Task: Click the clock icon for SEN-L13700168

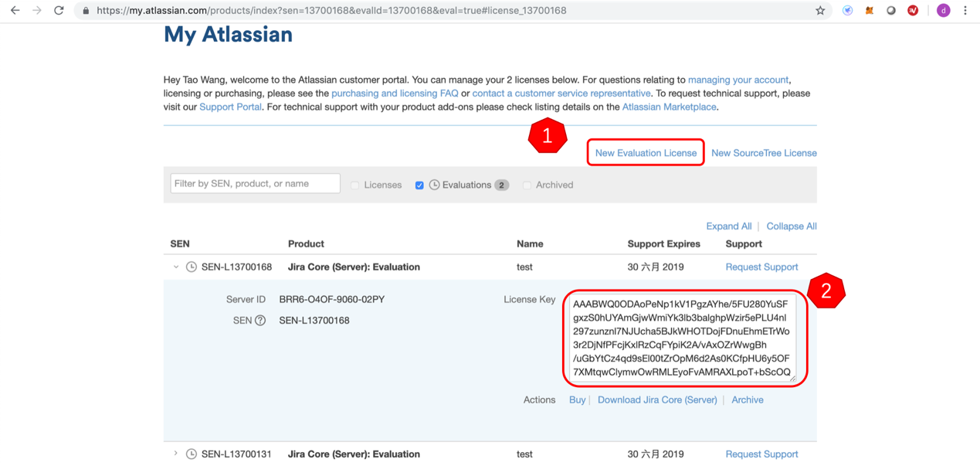Action: coord(192,267)
